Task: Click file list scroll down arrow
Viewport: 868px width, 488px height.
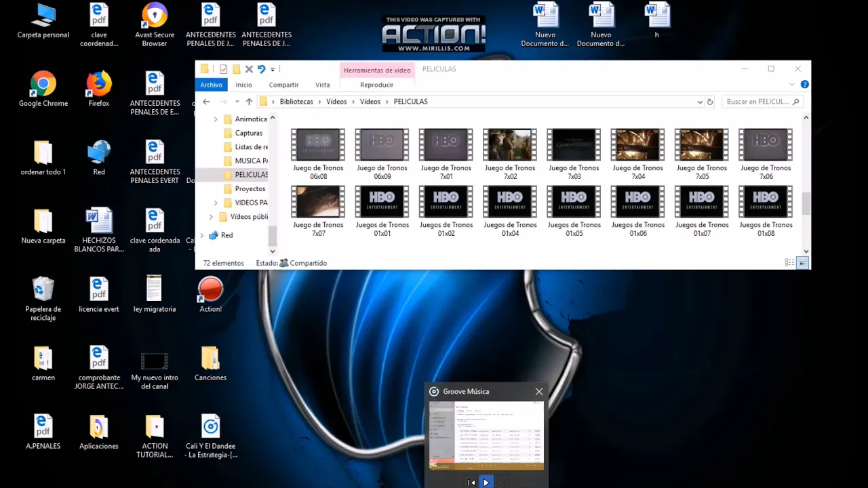Action: coord(806,251)
